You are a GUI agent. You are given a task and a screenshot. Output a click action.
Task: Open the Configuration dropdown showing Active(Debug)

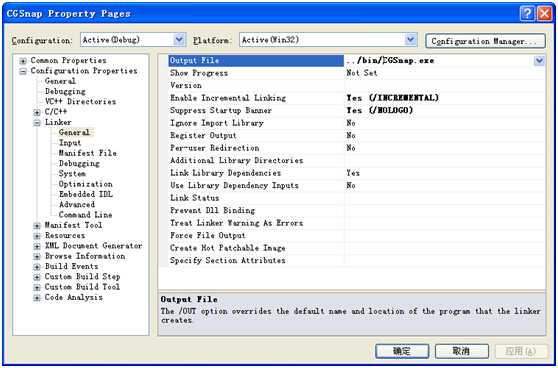click(x=179, y=40)
